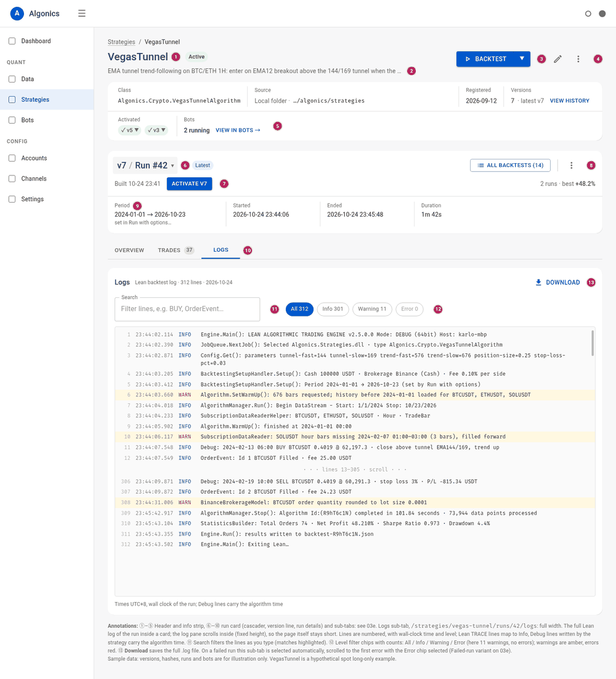Click the Active status badge
The height and width of the screenshot is (679, 616).
[x=197, y=57]
